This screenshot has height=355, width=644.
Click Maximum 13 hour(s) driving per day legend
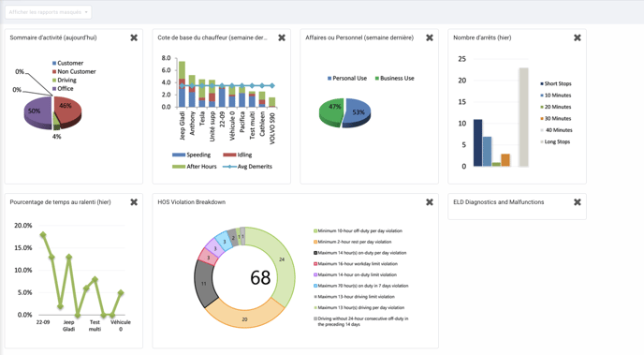pyautogui.click(x=359, y=308)
